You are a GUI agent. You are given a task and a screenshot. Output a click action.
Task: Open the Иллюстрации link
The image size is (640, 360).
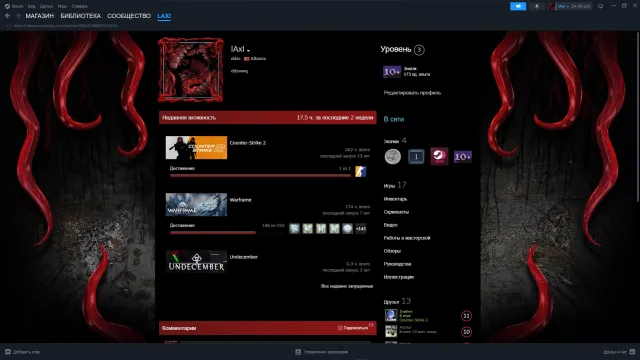(x=398, y=277)
